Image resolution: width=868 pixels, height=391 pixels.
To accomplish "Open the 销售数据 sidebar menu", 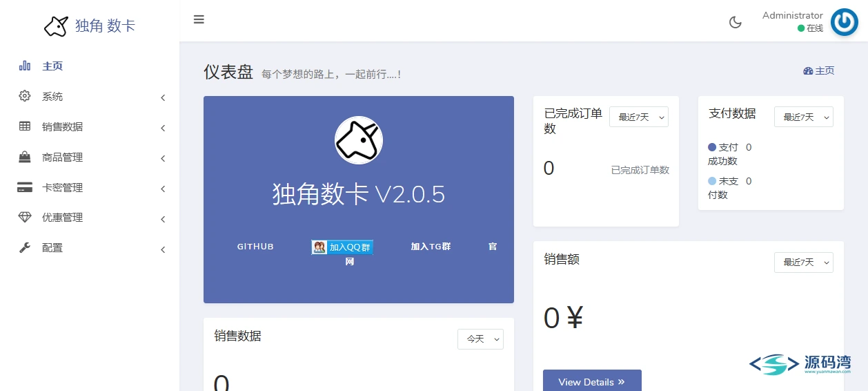I will tap(90, 126).
